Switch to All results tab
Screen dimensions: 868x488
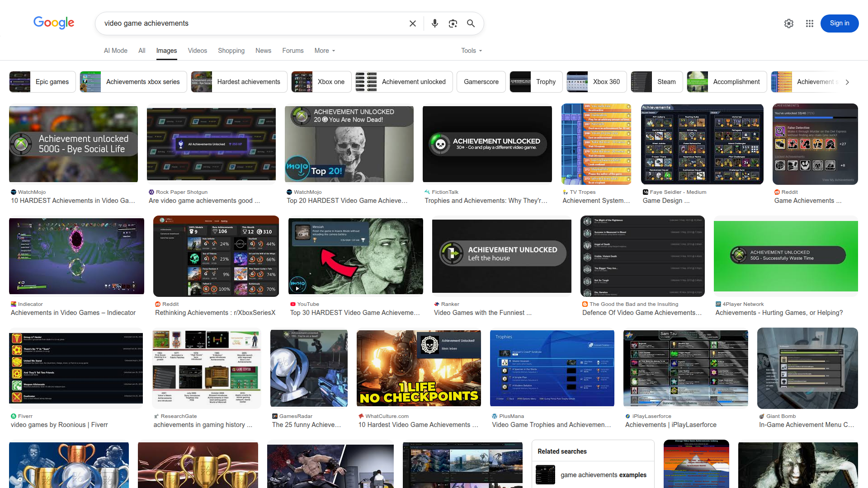pos(142,51)
